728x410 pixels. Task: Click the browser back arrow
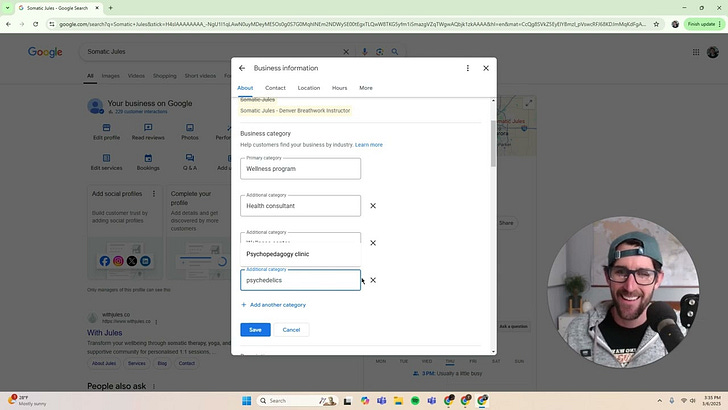tap(8, 24)
